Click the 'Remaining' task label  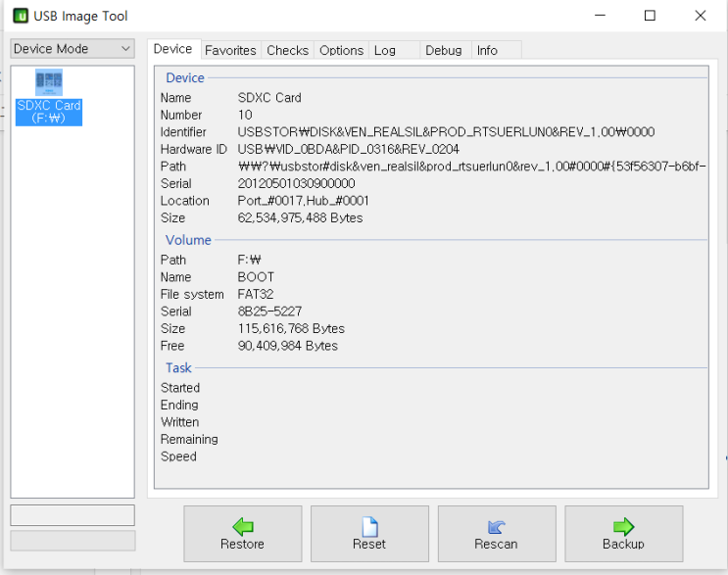pos(189,439)
